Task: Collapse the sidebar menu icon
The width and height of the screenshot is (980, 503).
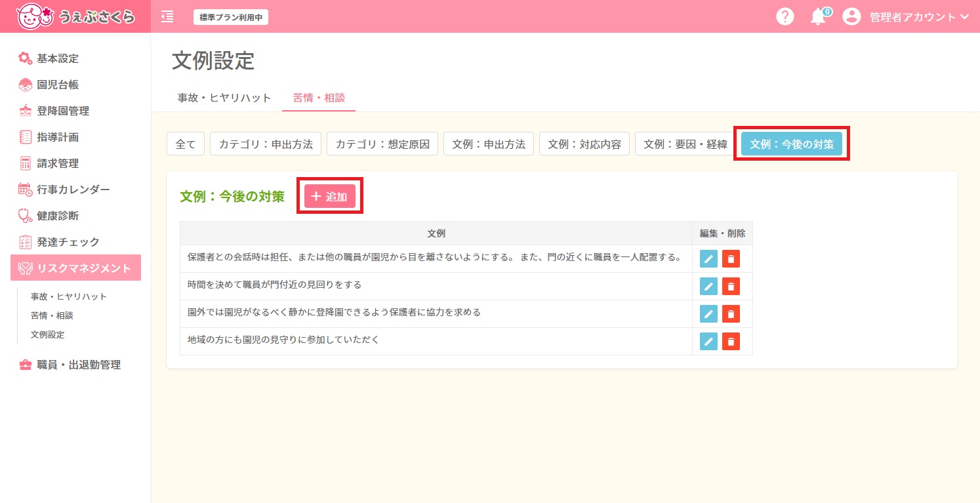Action: (167, 16)
